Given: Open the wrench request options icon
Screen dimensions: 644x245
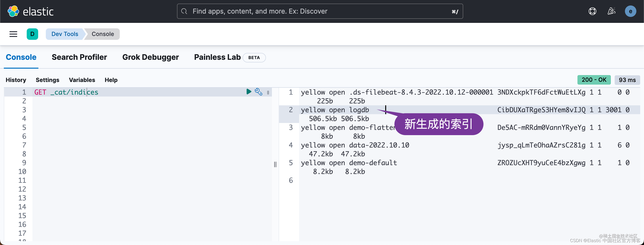Looking at the screenshot, I should point(259,92).
